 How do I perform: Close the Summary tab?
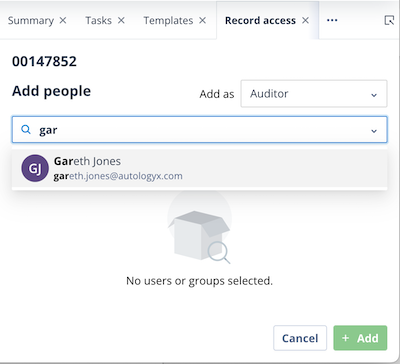pyautogui.click(x=63, y=21)
